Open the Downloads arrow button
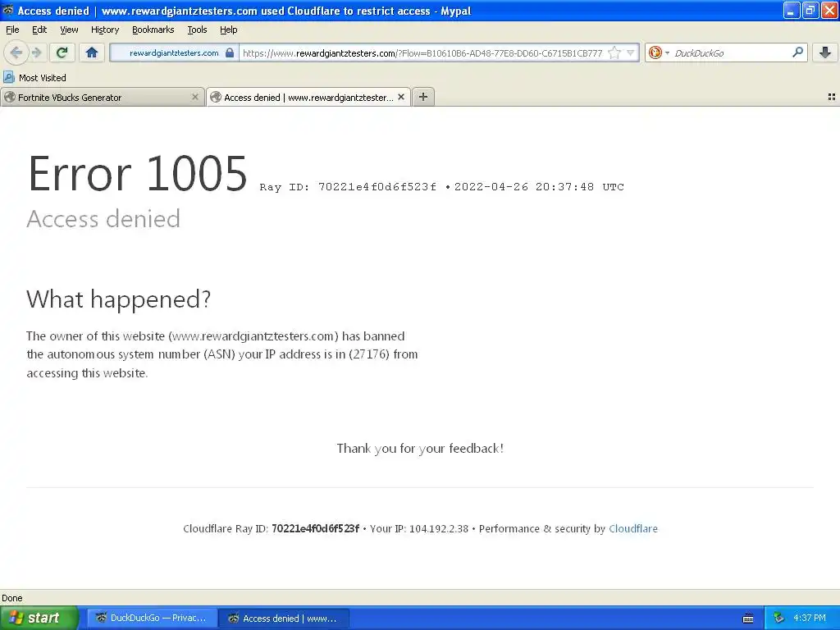The image size is (840, 630). tap(825, 52)
